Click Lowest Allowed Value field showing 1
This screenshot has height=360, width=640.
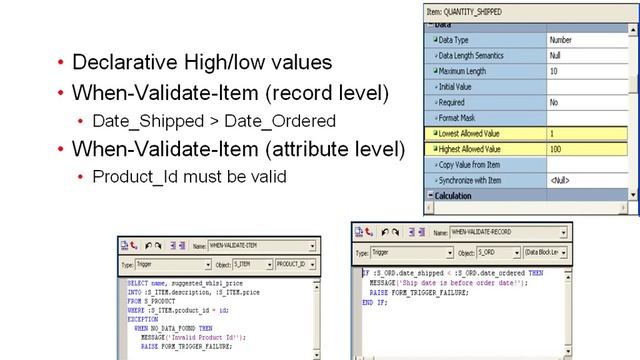[x=587, y=133]
